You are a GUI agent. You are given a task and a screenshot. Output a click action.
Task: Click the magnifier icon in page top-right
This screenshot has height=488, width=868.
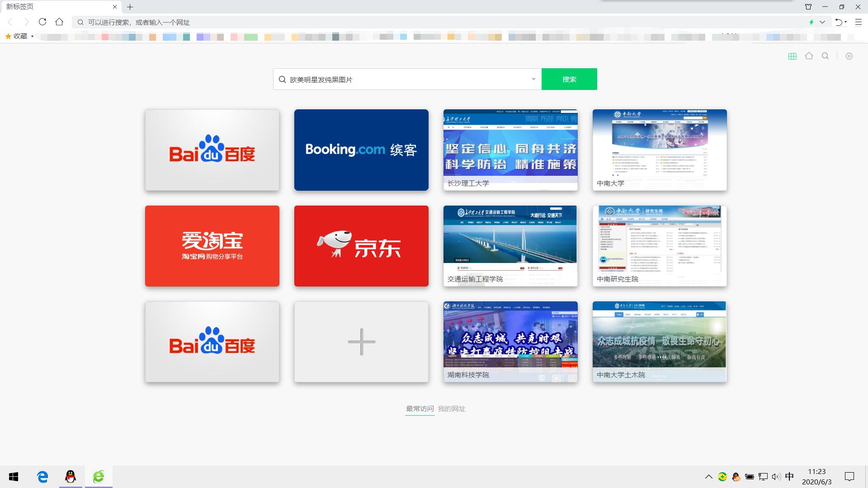point(826,56)
